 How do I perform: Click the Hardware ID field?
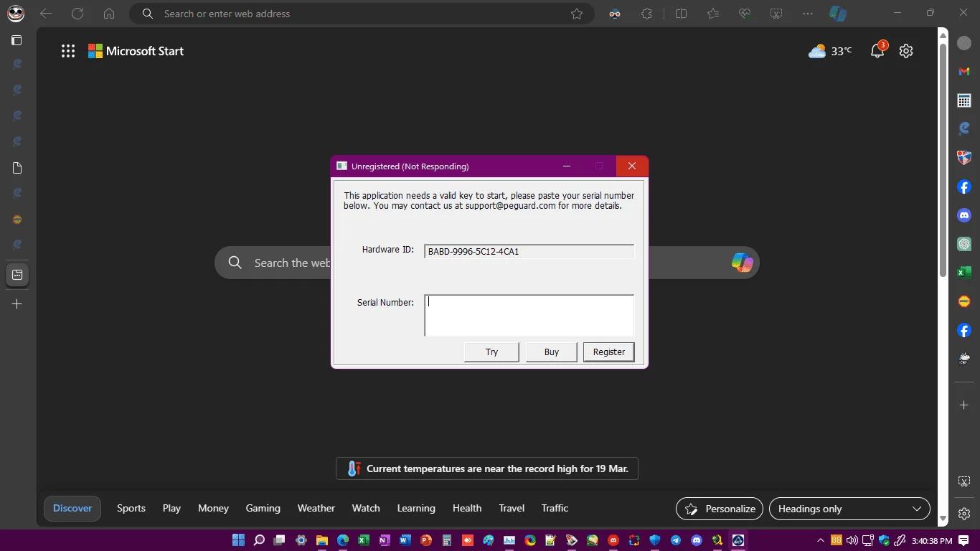point(529,251)
